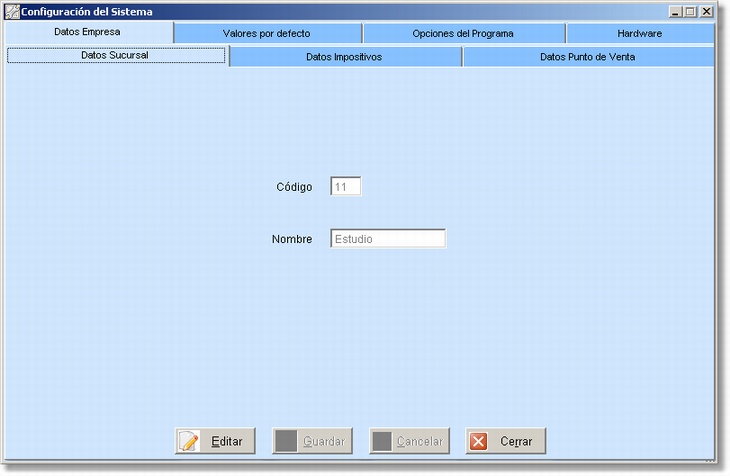Open the Valores por defecto tab
Image resolution: width=730 pixels, height=476 pixels.
[266, 33]
